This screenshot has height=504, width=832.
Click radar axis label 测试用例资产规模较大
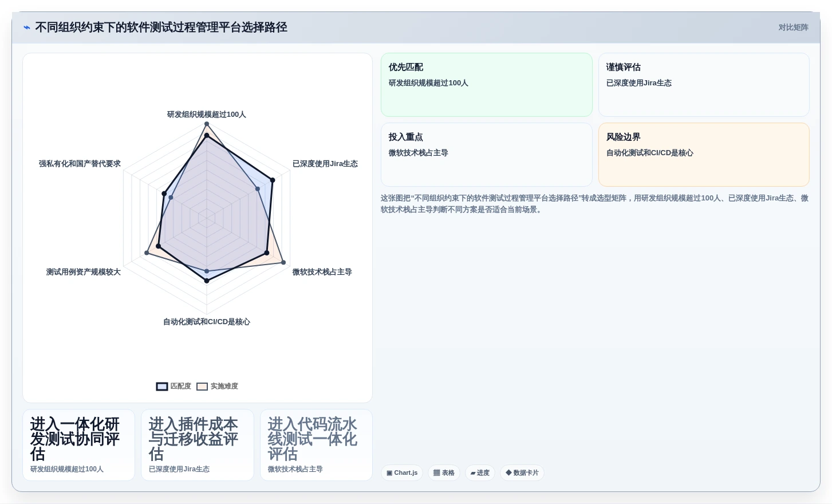tap(84, 272)
